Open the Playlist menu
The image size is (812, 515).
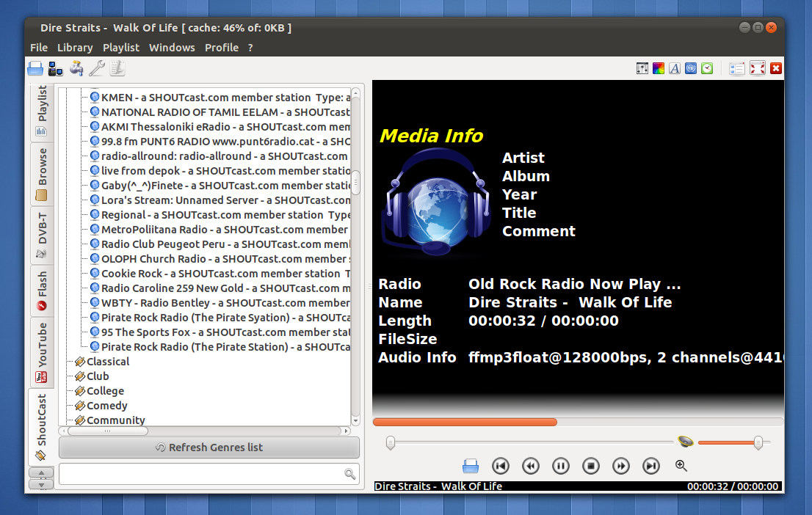(x=121, y=48)
